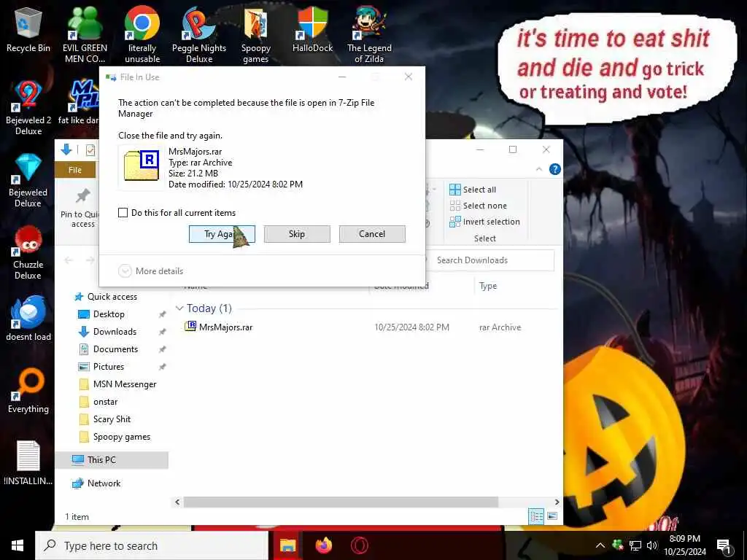
Task: Collapse the Today (1) group
Action: point(179,308)
